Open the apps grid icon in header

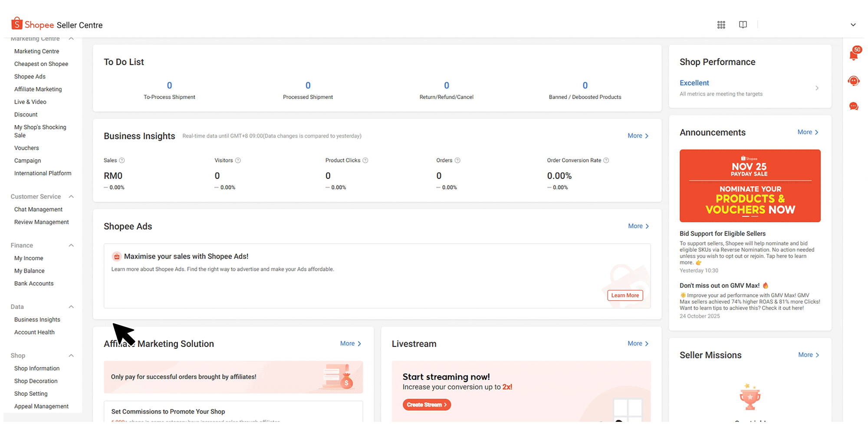coord(721,25)
